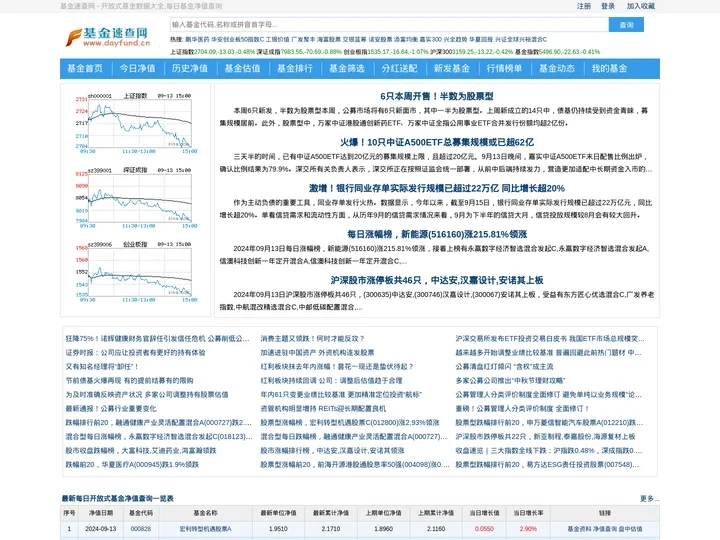
Task: Click the 查询 search button
Action: 626,24
